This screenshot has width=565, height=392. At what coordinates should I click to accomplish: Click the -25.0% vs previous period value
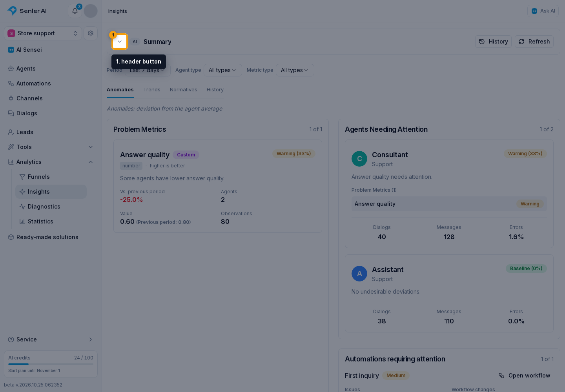131,200
